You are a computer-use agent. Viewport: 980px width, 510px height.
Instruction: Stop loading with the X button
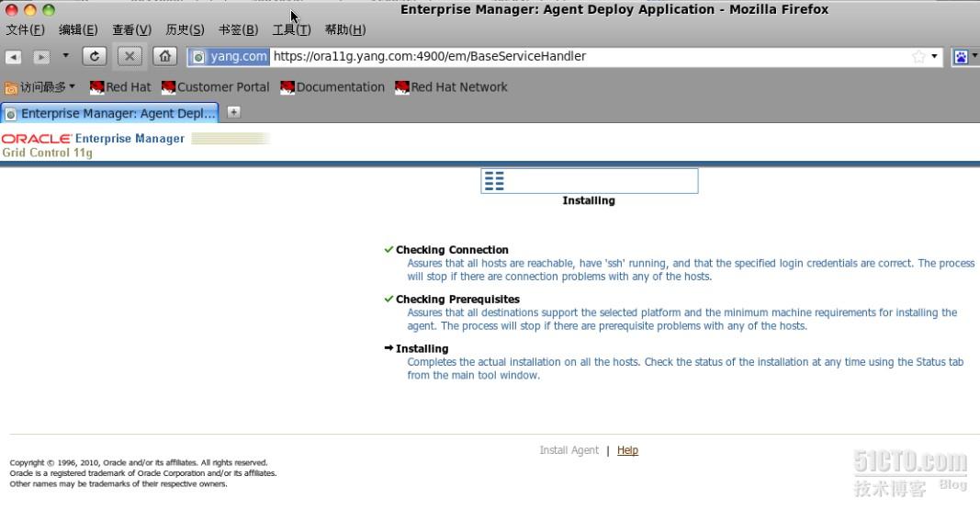point(130,56)
